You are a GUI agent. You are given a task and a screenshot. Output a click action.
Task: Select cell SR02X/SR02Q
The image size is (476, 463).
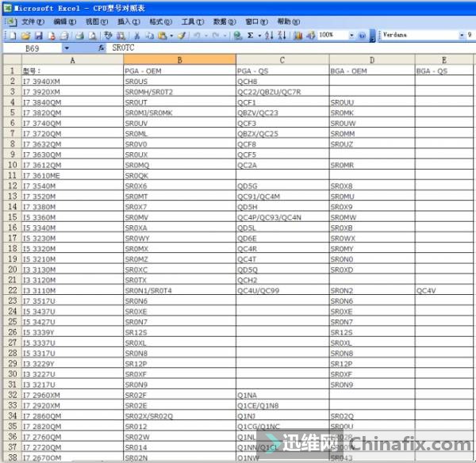180,416
